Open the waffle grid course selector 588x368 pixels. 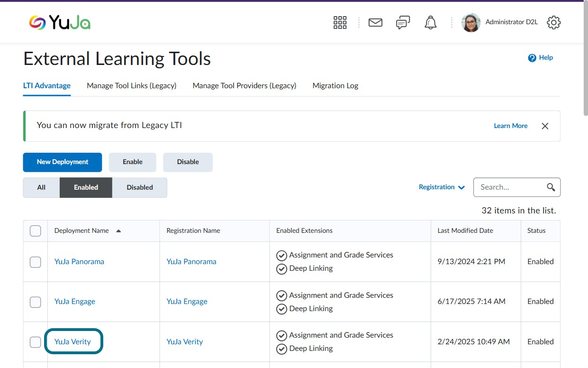coord(340,22)
